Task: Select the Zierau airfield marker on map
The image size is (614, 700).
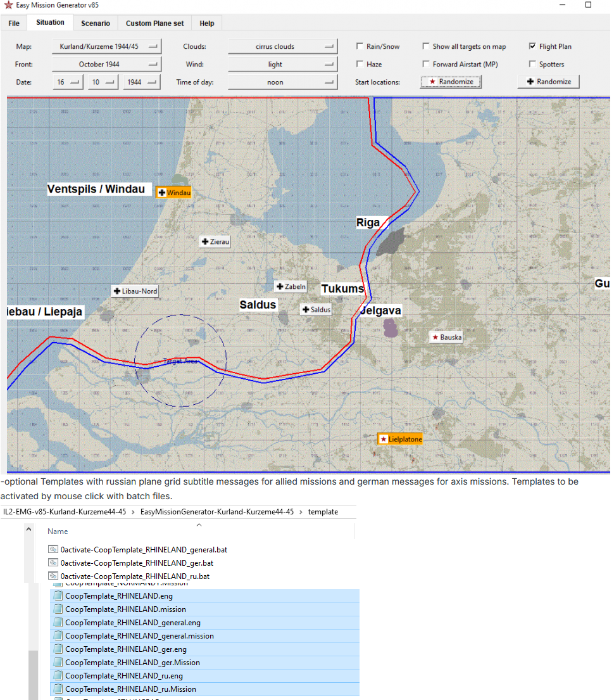Action: (x=215, y=241)
